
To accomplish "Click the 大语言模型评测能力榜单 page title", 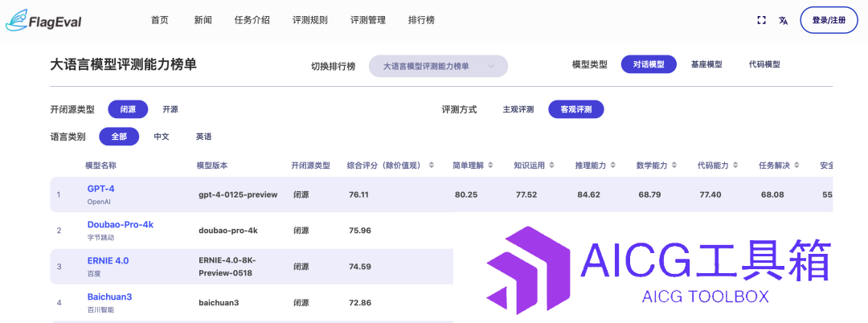I will pos(123,64).
